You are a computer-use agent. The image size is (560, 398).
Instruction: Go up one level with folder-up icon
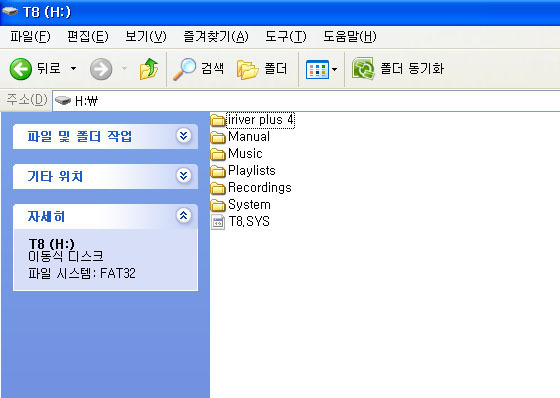coord(149,69)
